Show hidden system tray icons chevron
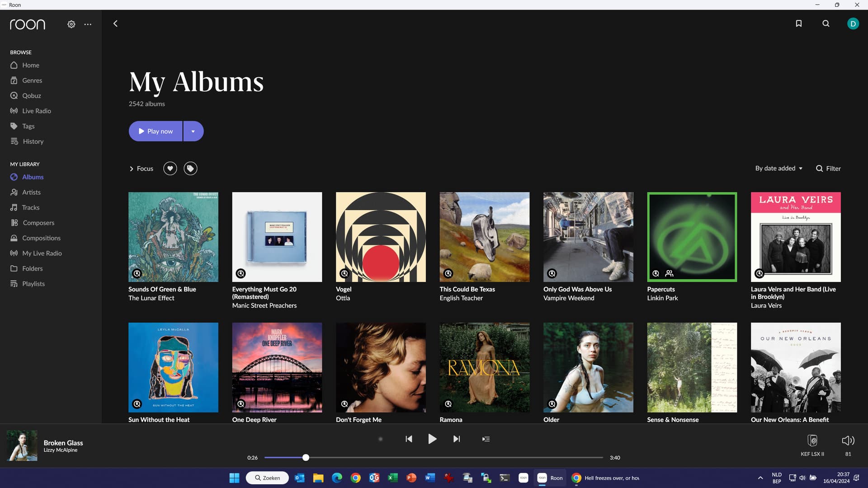 tap(760, 478)
